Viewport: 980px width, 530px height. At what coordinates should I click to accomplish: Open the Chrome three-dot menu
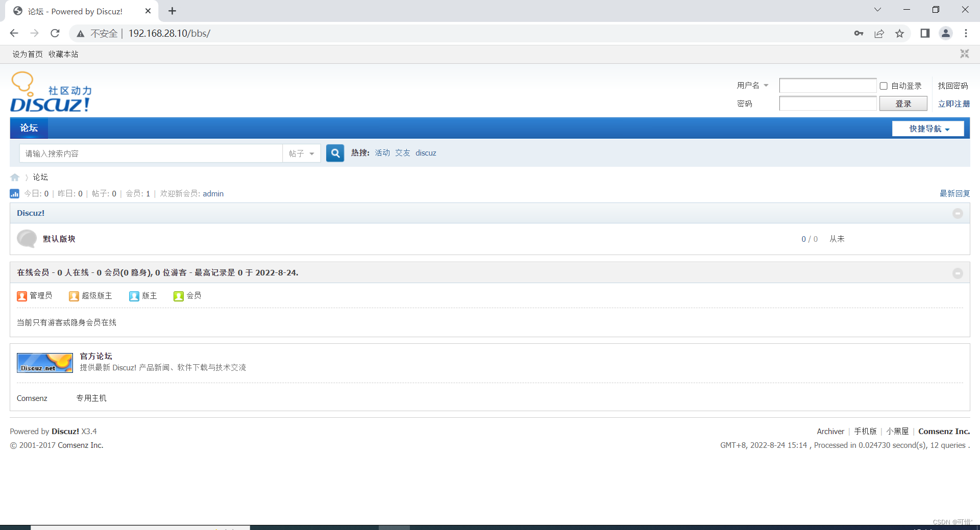[x=966, y=33]
